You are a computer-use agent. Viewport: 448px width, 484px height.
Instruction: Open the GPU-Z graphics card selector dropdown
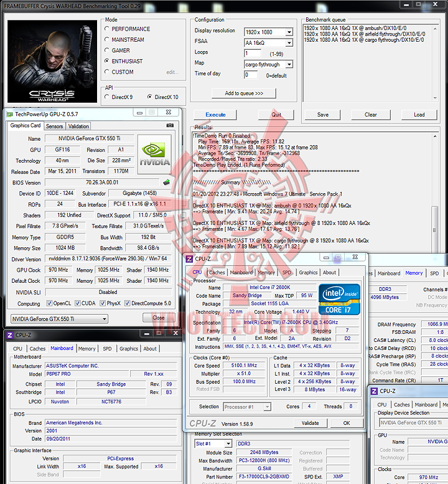pos(60,319)
